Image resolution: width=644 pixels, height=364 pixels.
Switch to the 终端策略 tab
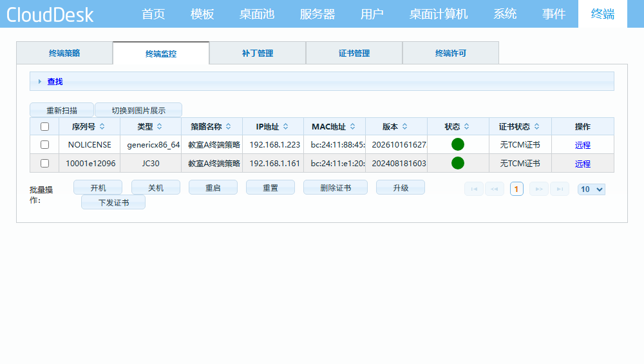[64, 53]
